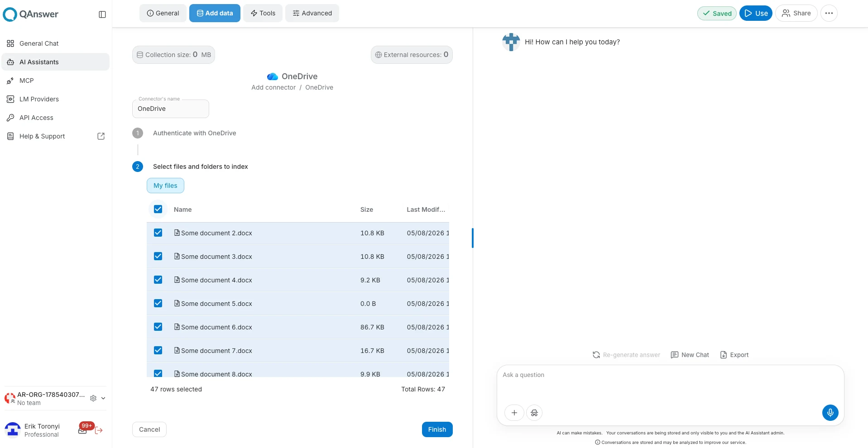
Task: Select the My files button
Action: click(x=165, y=186)
